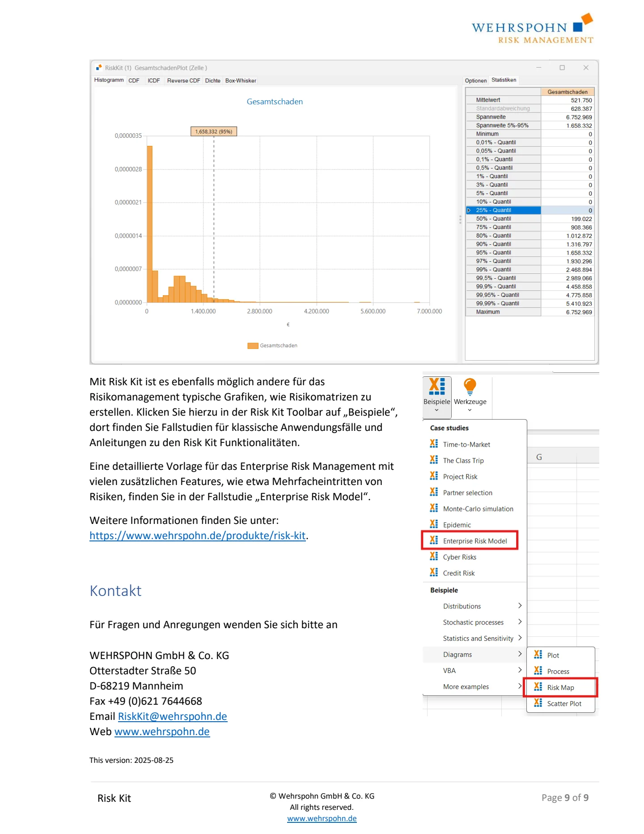Click the RiskKit@wehrspohn.de email link
This screenshot has height=834, width=644.
(173, 716)
